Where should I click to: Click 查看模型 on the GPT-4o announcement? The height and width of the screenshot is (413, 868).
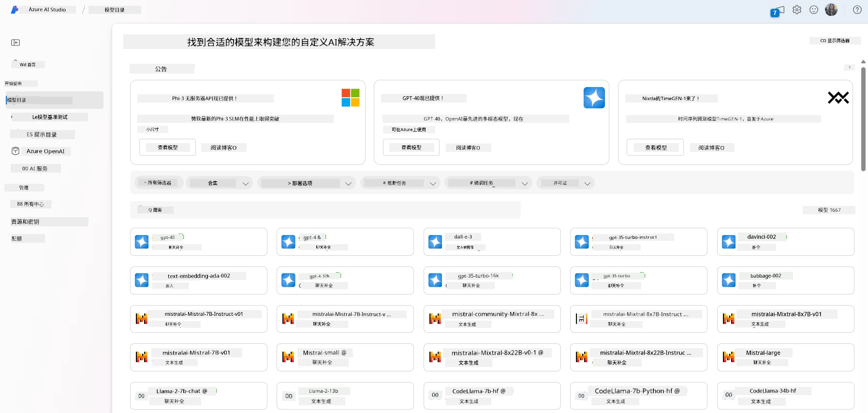[x=412, y=147]
